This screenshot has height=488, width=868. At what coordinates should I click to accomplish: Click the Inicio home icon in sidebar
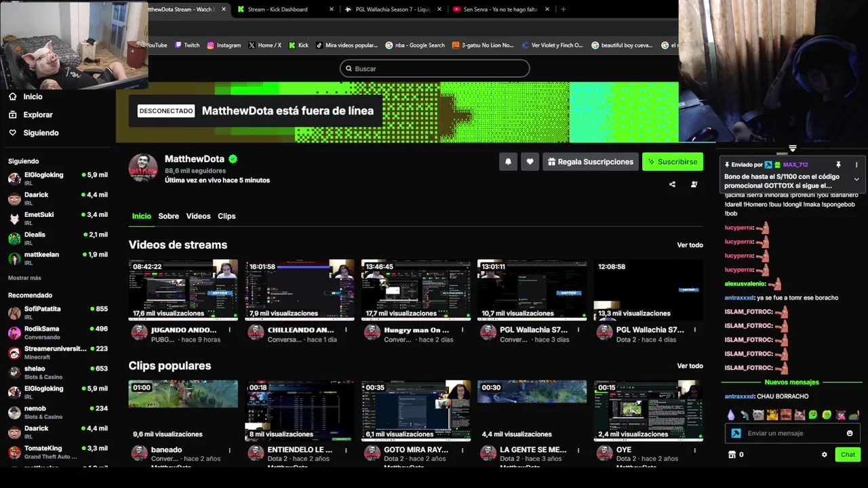[x=12, y=97]
